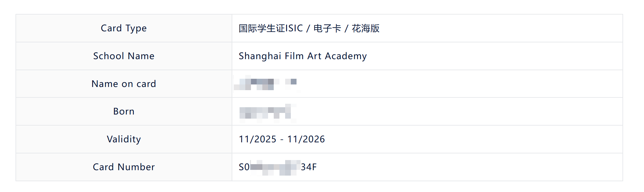Click the blurred middle of card number
644x192 pixels.
[x=274, y=167]
